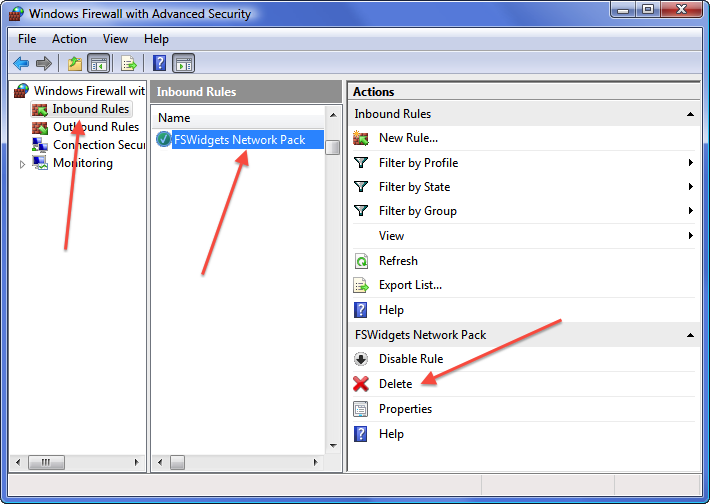Click the Back arrow toolbar icon
The height and width of the screenshot is (504, 710).
pos(21,63)
